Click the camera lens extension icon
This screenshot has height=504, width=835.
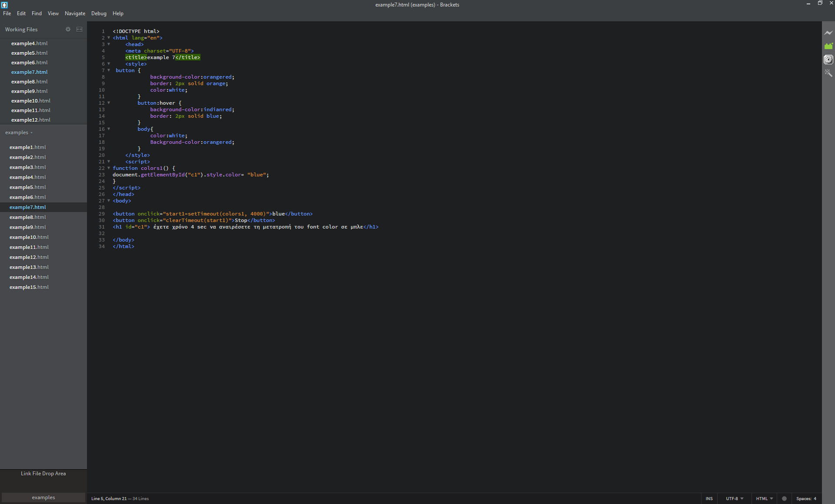coord(828,60)
